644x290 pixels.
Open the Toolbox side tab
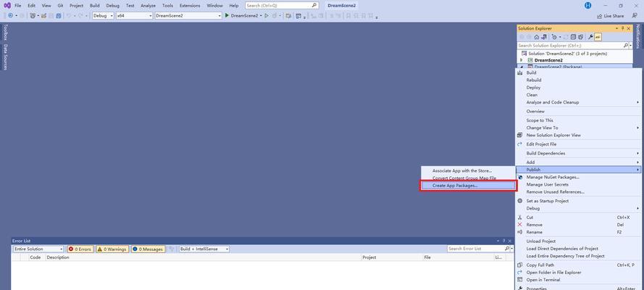pos(5,32)
